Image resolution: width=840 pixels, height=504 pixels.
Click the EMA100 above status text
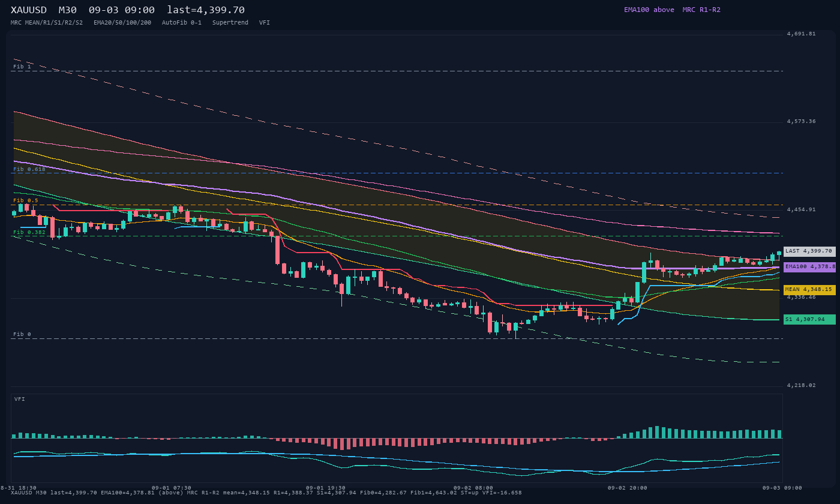point(649,10)
